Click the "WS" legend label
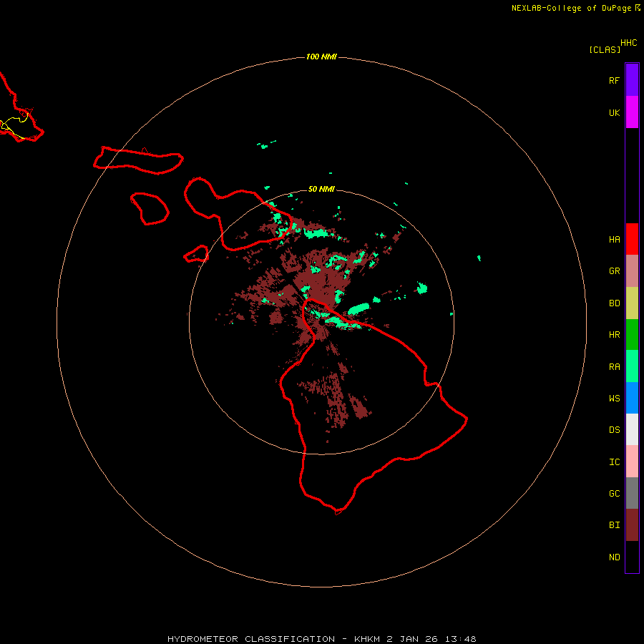The image size is (644, 644). pyautogui.click(x=614, y=399)
